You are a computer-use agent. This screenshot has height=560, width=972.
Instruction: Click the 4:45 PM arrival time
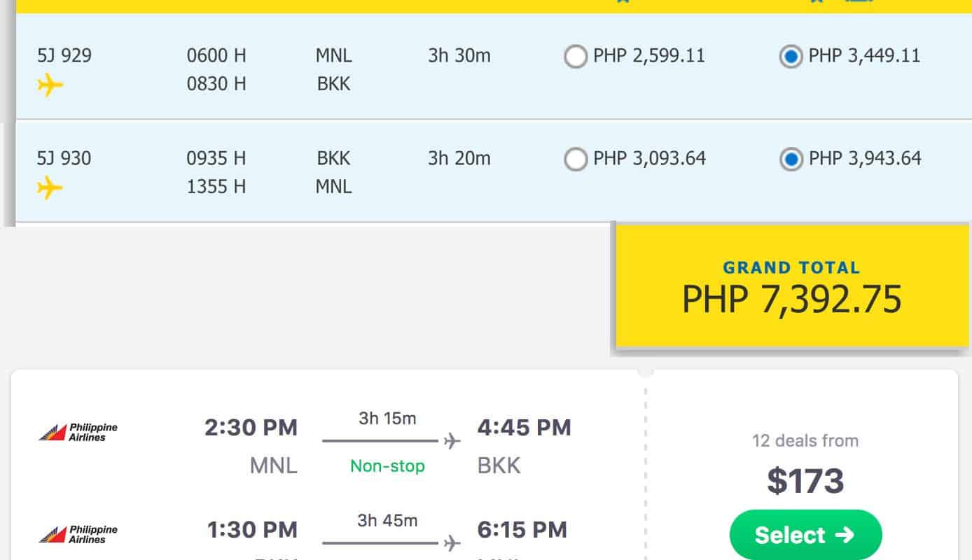coord(524,427)
